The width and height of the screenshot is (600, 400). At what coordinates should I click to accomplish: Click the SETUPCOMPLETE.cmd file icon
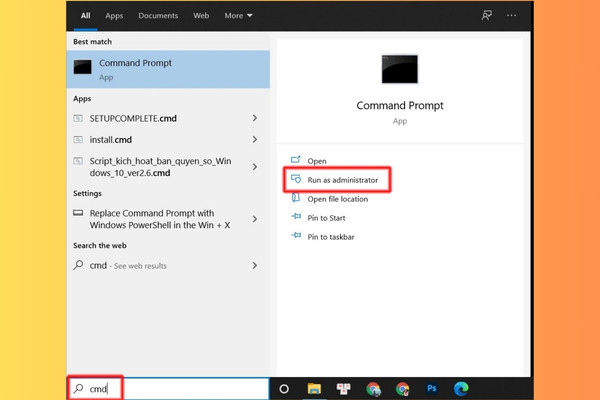[x=78, y=118]
